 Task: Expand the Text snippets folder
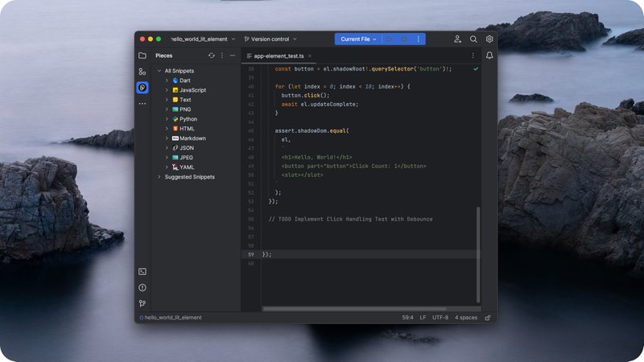[x=167, y=100]
